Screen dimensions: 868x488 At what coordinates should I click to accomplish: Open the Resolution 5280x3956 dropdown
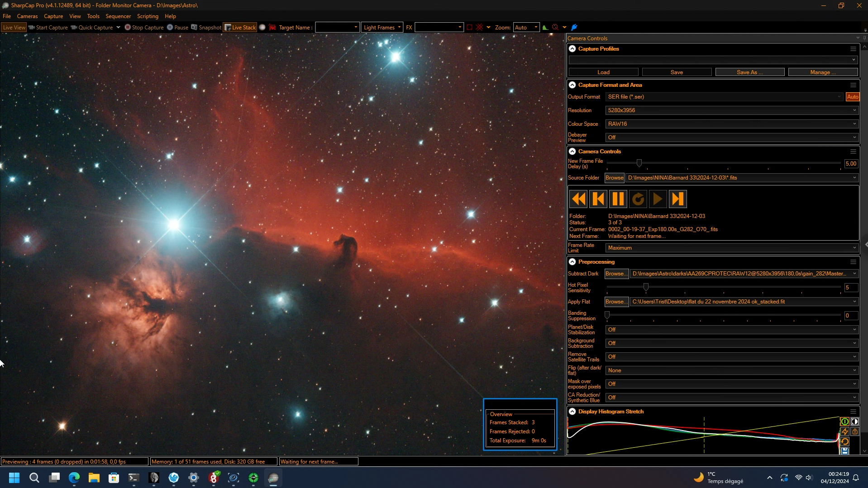[x=732, y=110]
